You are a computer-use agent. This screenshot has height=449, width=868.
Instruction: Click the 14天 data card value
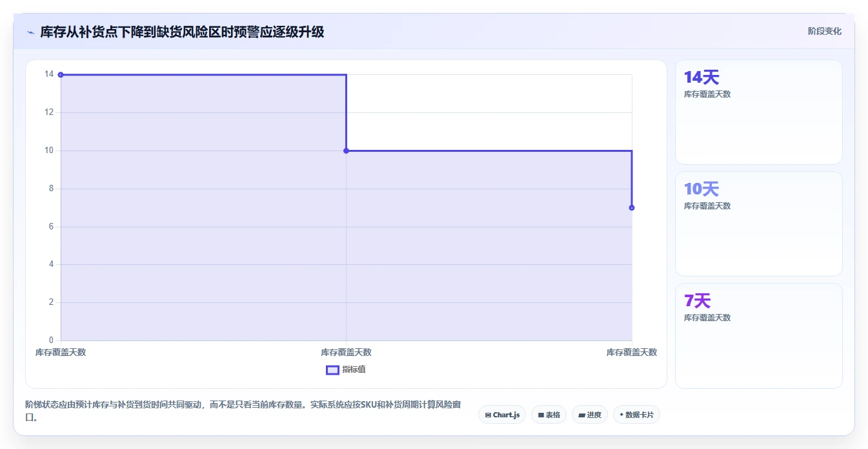click(x=701, y=78)
